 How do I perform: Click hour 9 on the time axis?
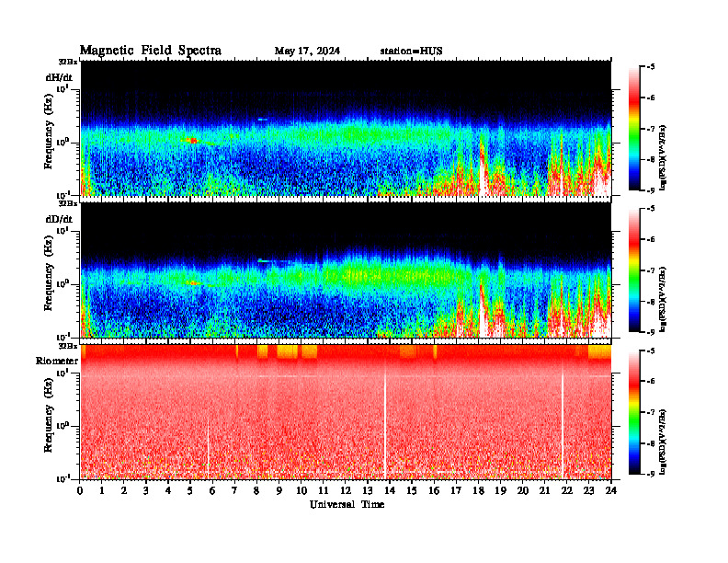[279, 491]
